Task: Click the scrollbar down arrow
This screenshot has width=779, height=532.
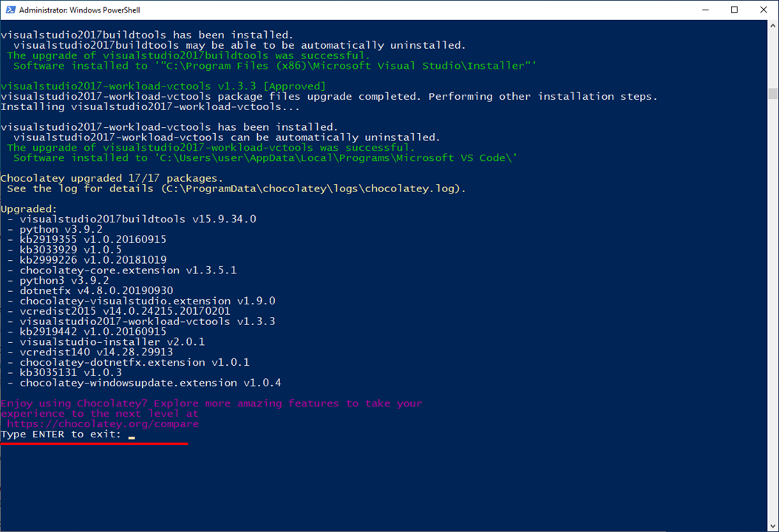Action: tap(773, 526)
